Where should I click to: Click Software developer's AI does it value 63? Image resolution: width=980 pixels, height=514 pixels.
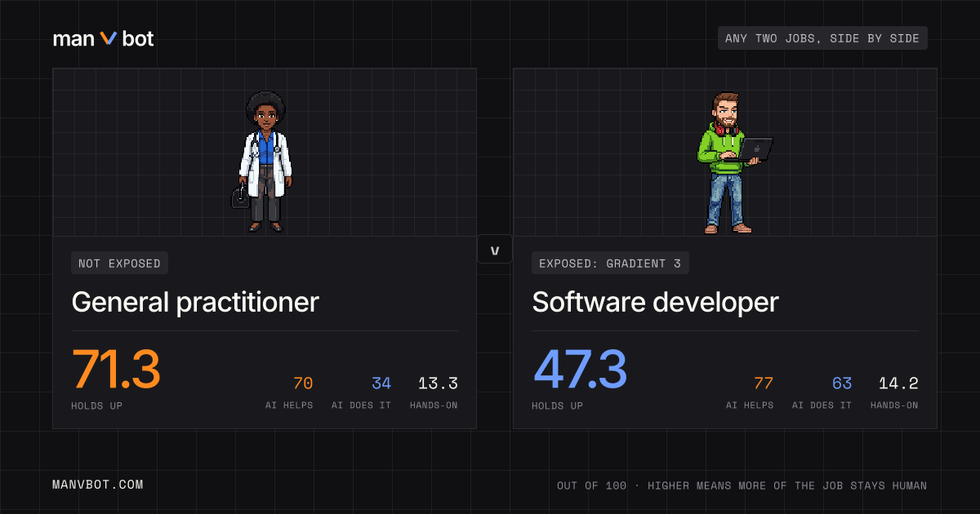[842, 383]
